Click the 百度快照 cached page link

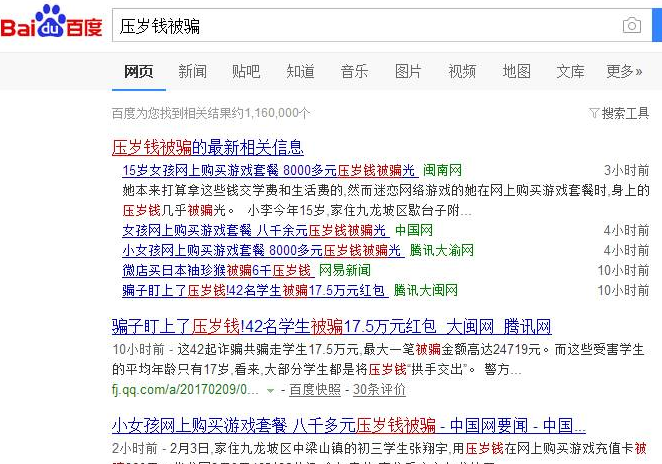point(313,389)
